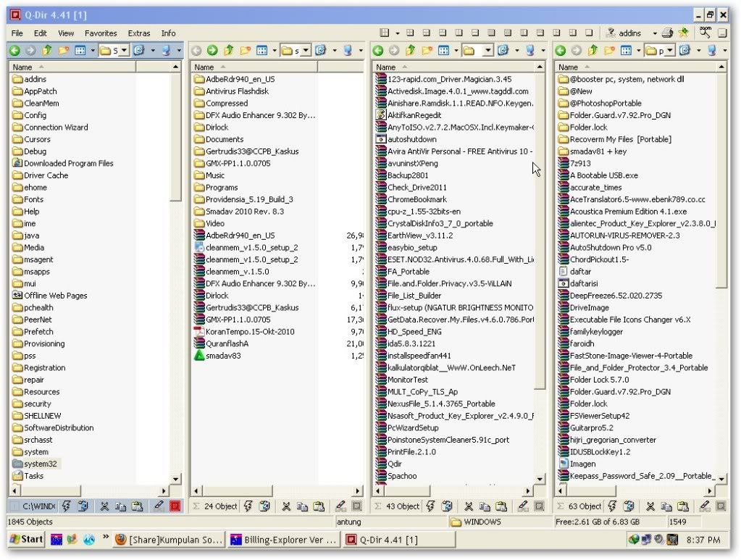
Task: Select autoshutdown file in third pane
Action: (406, 139)
